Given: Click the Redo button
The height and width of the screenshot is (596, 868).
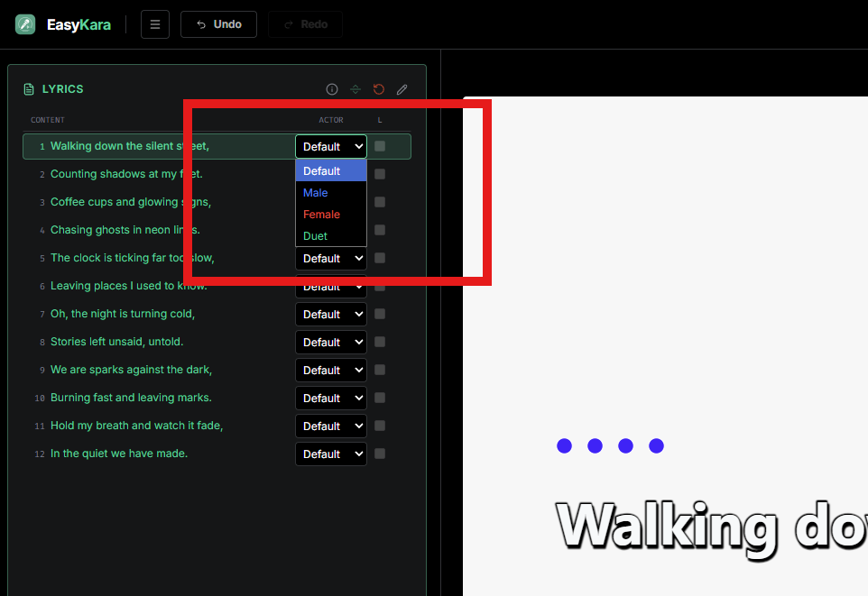Looking at the screenshot, I should coord(305,24).
